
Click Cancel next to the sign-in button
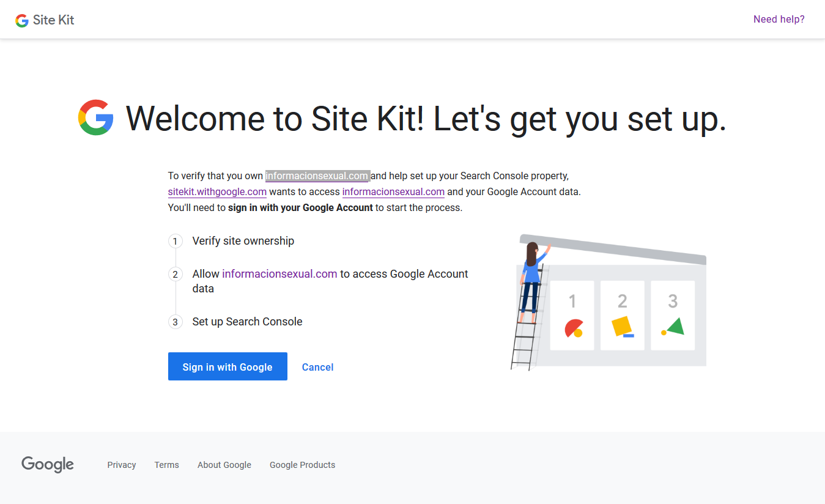(317, 366)
